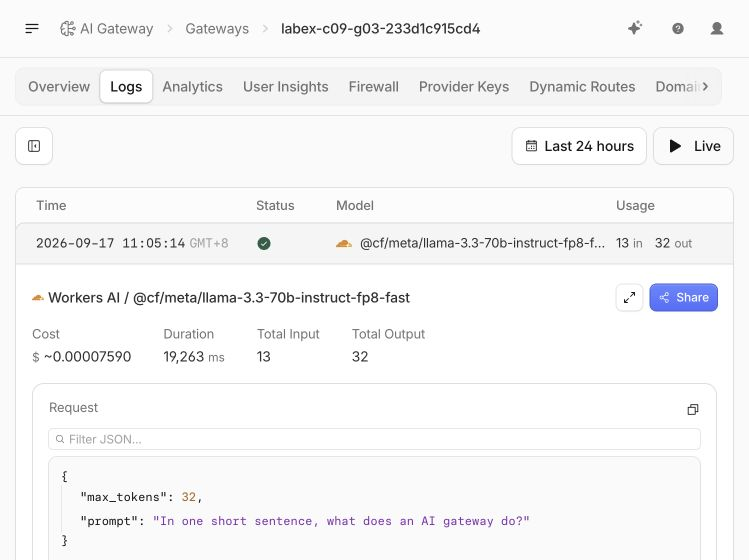Click the Workers AI model title in details
This screenshot has width=749, height=560.
pos(229,298)
